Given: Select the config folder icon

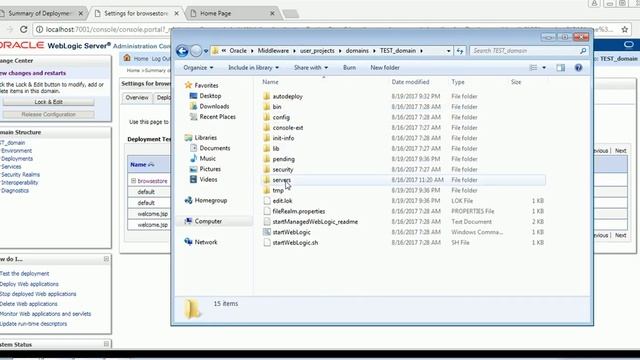Looking at the screenshot, I should coord(267,117).
